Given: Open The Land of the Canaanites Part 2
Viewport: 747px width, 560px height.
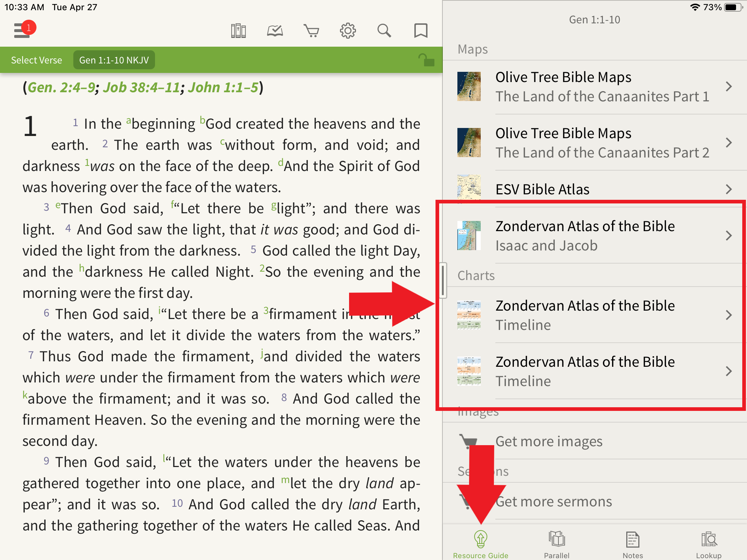Looking at the screenshot, I should pyautogui.click(x=595, y=143).
